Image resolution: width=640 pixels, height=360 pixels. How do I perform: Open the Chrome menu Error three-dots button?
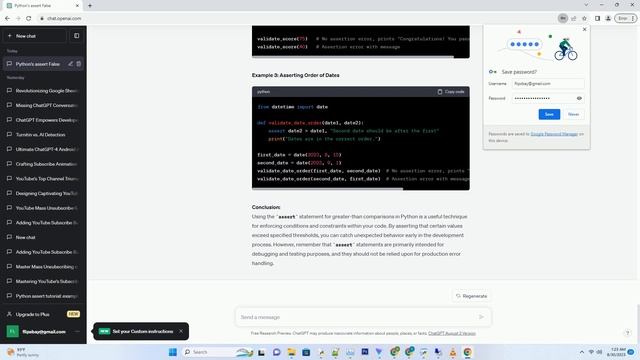click(626, 18)
